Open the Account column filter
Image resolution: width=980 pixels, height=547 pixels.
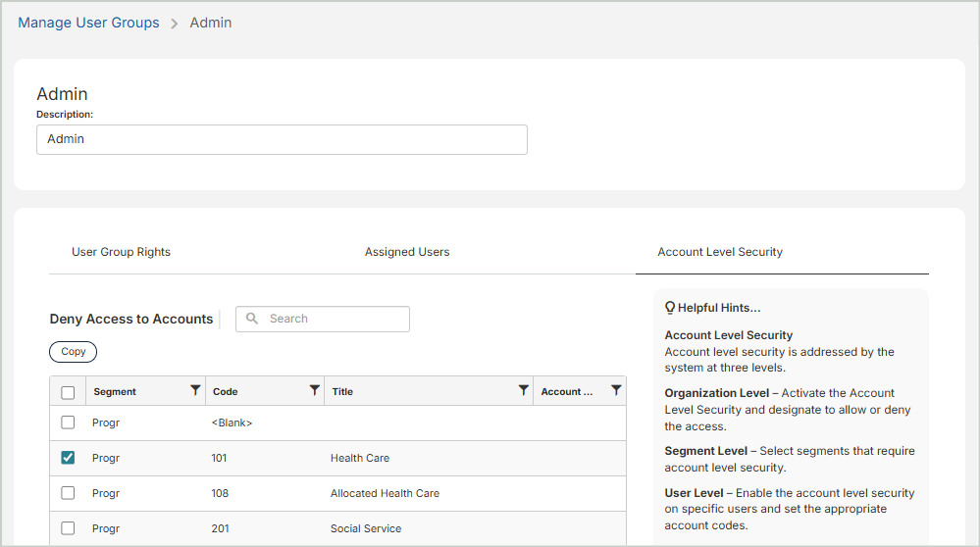(x=615, y=391)
